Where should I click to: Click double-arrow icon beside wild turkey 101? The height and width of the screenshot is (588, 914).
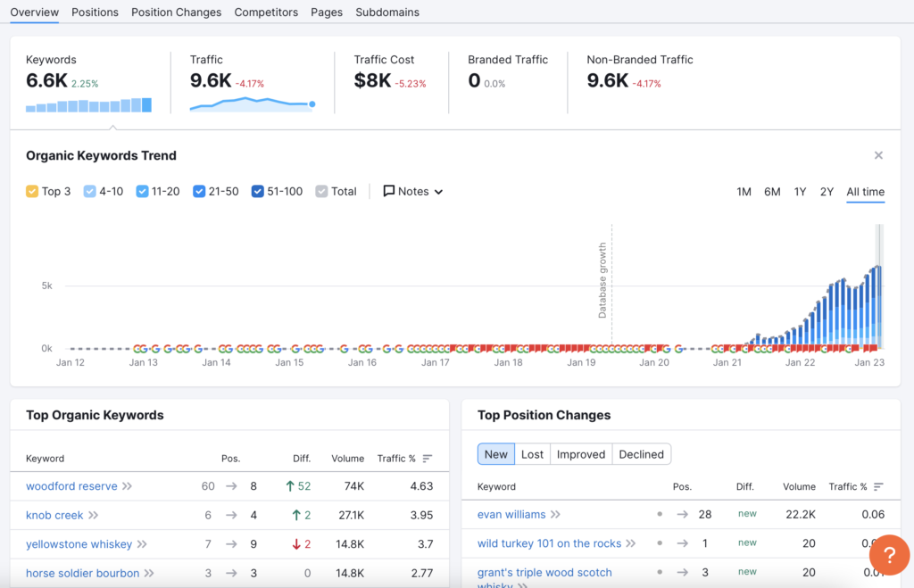click(631, 543)
